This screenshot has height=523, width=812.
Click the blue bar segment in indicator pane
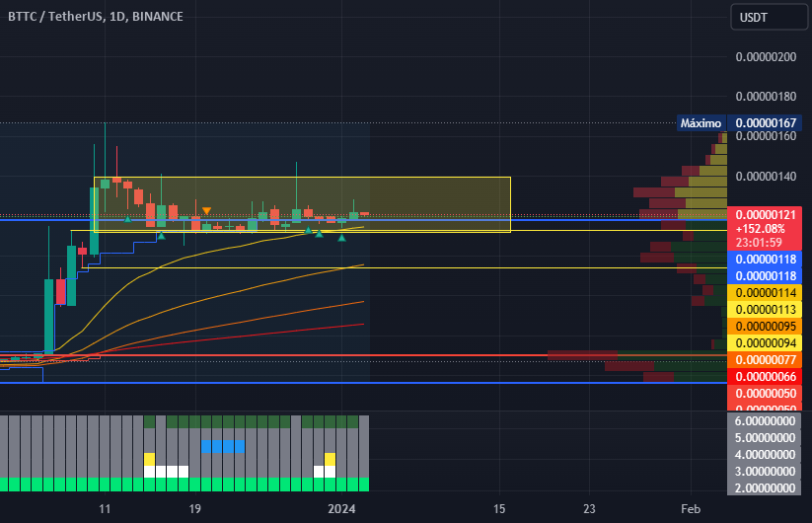[x=223, y=446]
